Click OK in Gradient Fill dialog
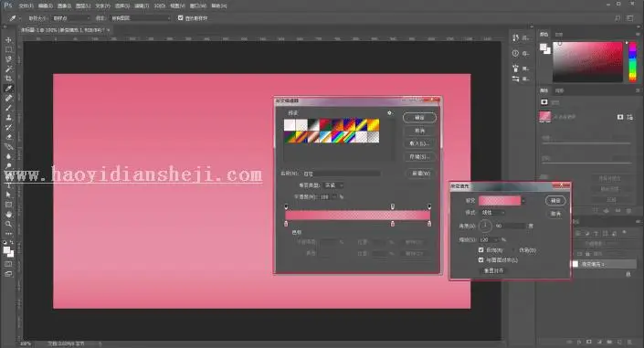 coord(555,201)
